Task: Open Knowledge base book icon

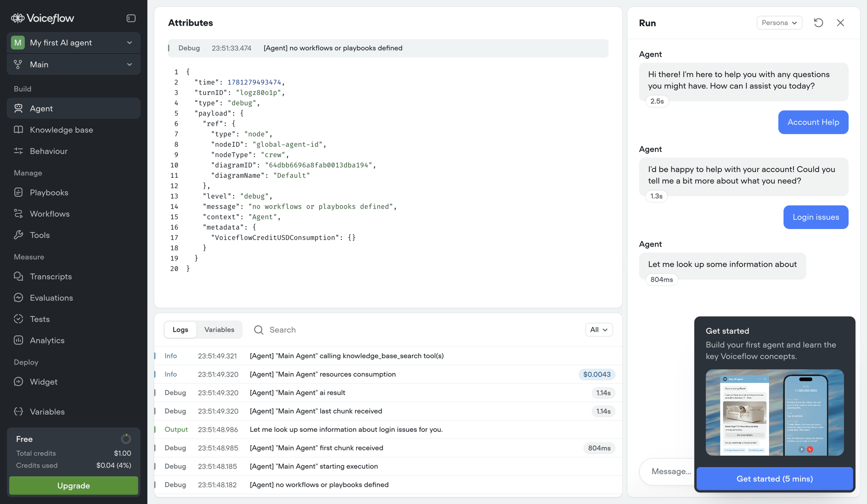Action: click(x=18, y=129)
